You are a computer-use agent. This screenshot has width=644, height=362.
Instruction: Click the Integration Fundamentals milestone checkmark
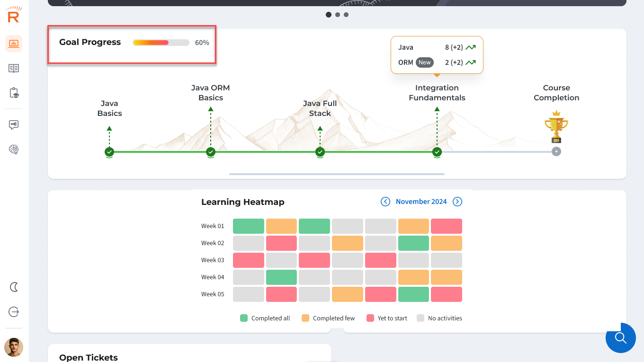pos(437,152)
